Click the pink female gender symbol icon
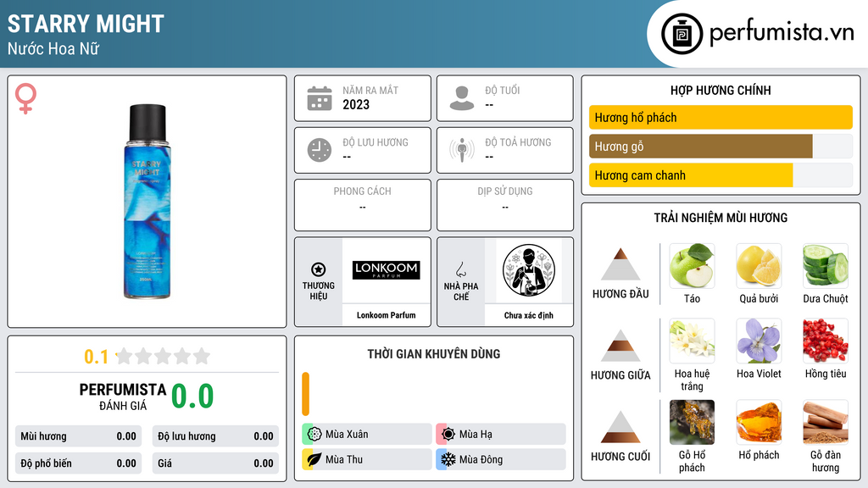The width and height of the screenshot is (868, 488). pyautogui.click(x=25, y=98)
